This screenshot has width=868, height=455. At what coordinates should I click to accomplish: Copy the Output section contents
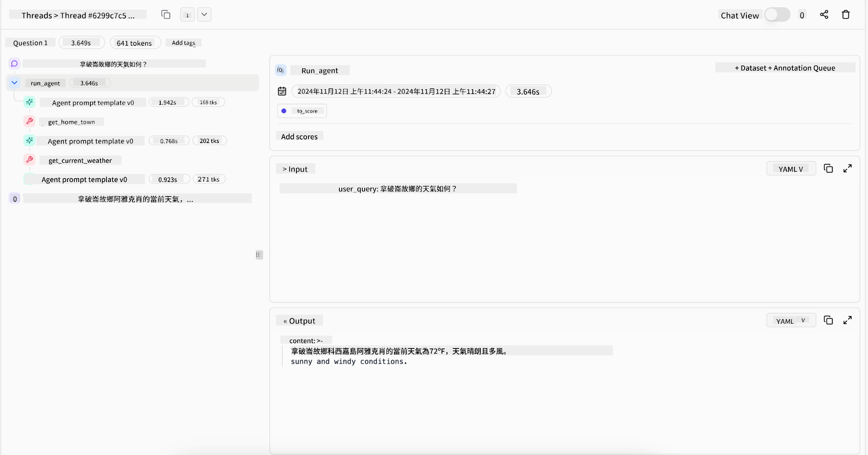pos(828,320)
